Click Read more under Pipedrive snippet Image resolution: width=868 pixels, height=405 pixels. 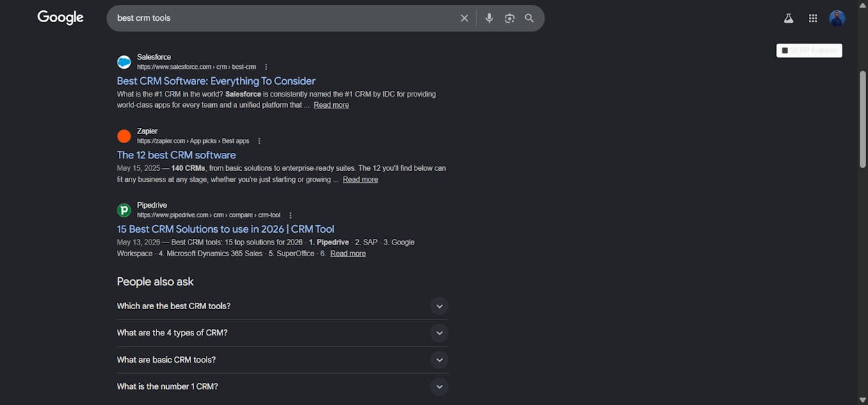click(x=348, y=254)
